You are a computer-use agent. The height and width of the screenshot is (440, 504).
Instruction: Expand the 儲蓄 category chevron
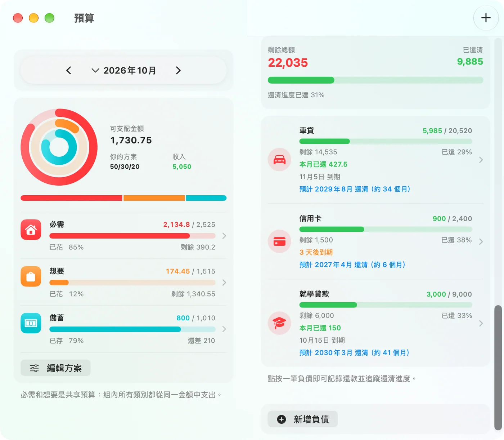point(224,329)
